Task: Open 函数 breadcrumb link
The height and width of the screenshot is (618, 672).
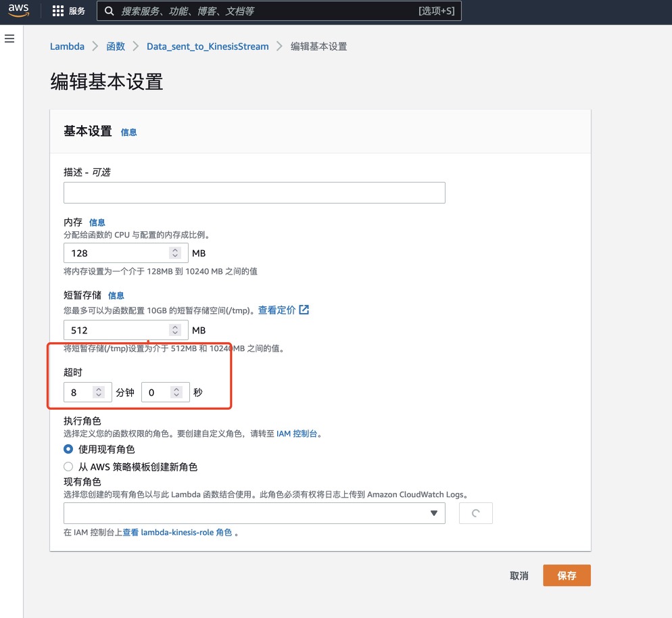Action: (x=116, y=47)
